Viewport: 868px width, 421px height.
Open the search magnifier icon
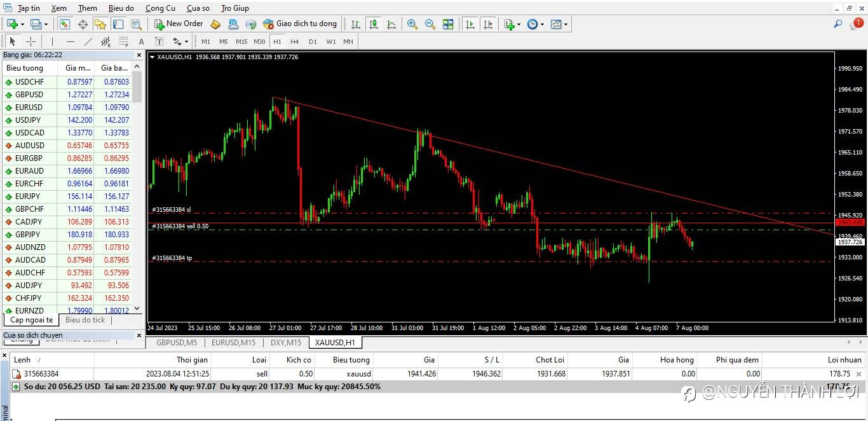tap(838, 24)
